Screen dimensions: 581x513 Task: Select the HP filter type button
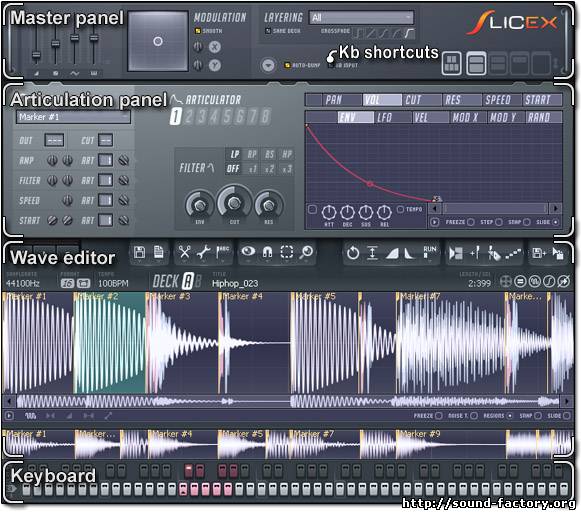pyautogui.click(x=287, y=155)
